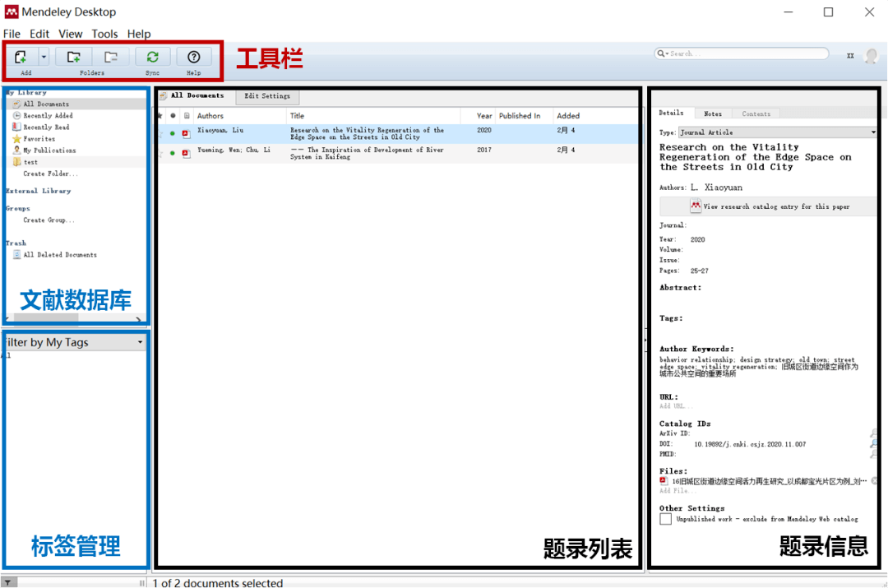Screen dimensions: 888x588
Task: Click the Create Folder... link
Action: pyautogui.click(x=50, y=174)
